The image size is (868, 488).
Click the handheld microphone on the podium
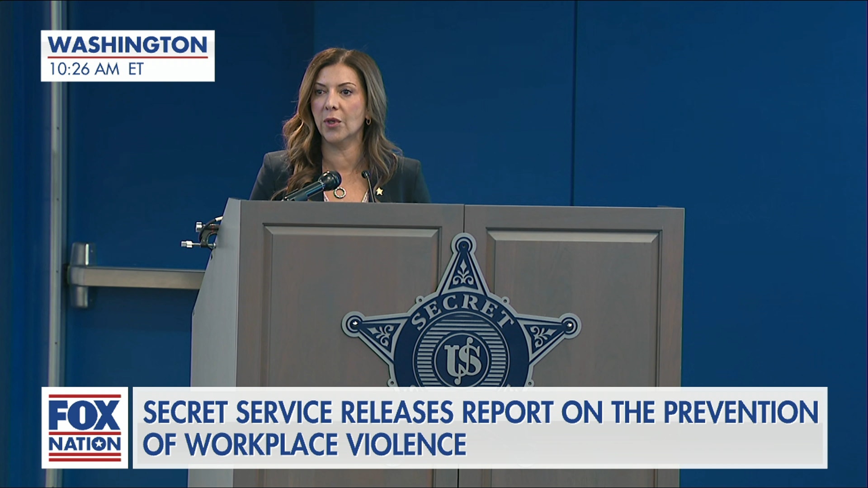pyautogui.click(x=312, y=186)
